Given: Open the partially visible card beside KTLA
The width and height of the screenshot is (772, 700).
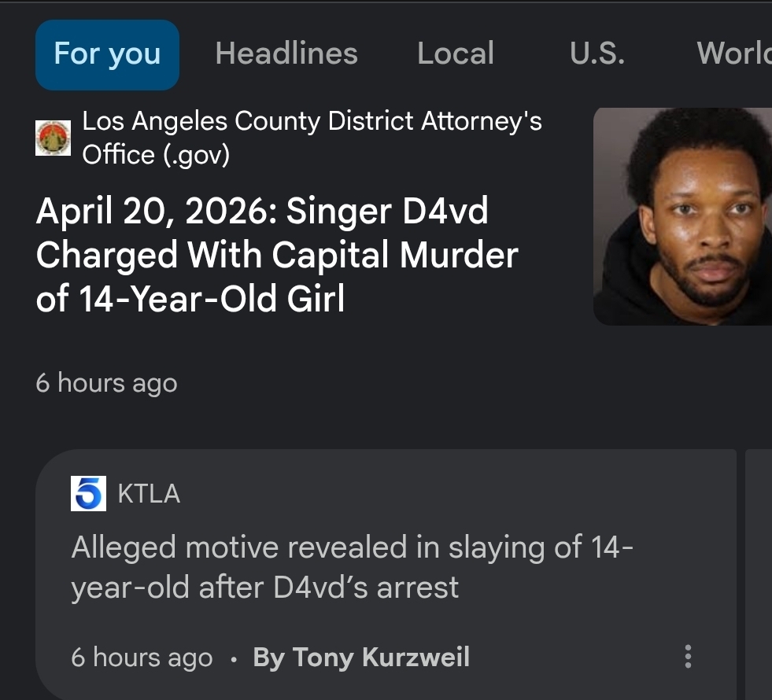Looking at the screenshot, I should (x=759, y=574).
